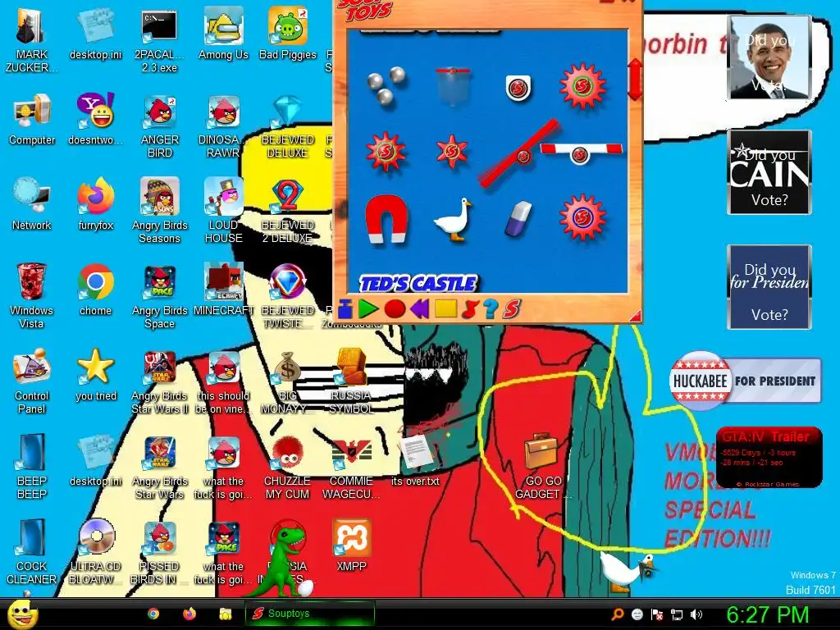
Task: Click the blue weight icon in Souptoys toolbar
Action: click(x=345, y=308)
